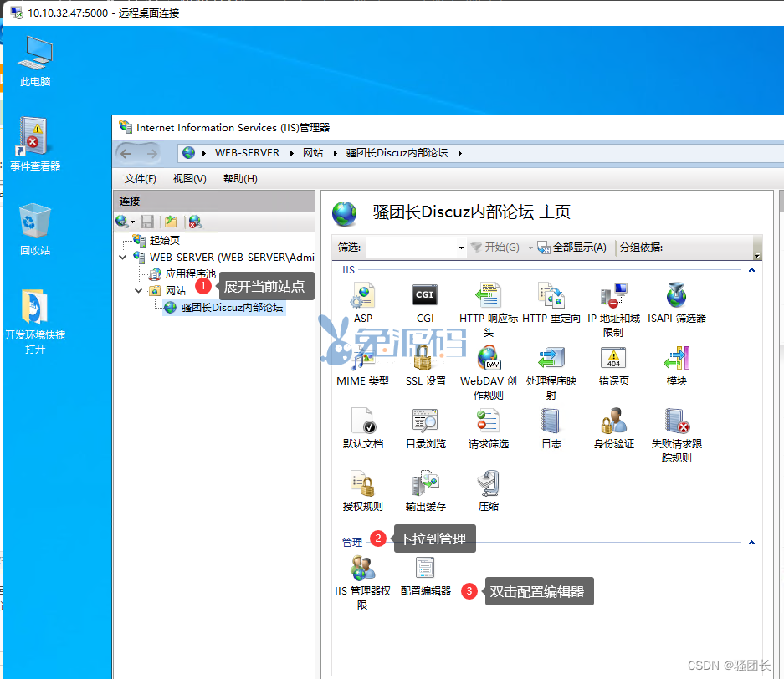Select 应用程序池 in the tree

(191, 273)
